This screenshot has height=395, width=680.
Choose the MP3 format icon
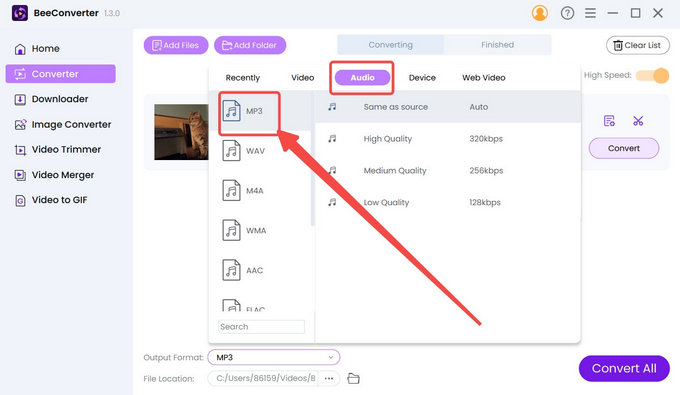pos(232,111)
